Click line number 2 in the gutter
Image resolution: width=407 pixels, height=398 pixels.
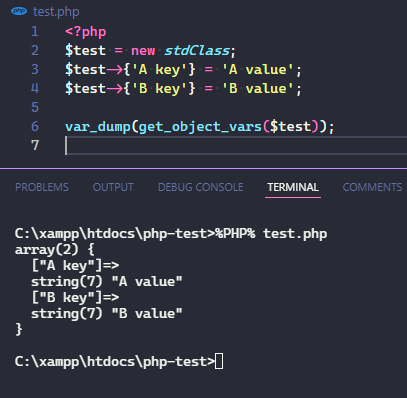(x=35, y=51)
